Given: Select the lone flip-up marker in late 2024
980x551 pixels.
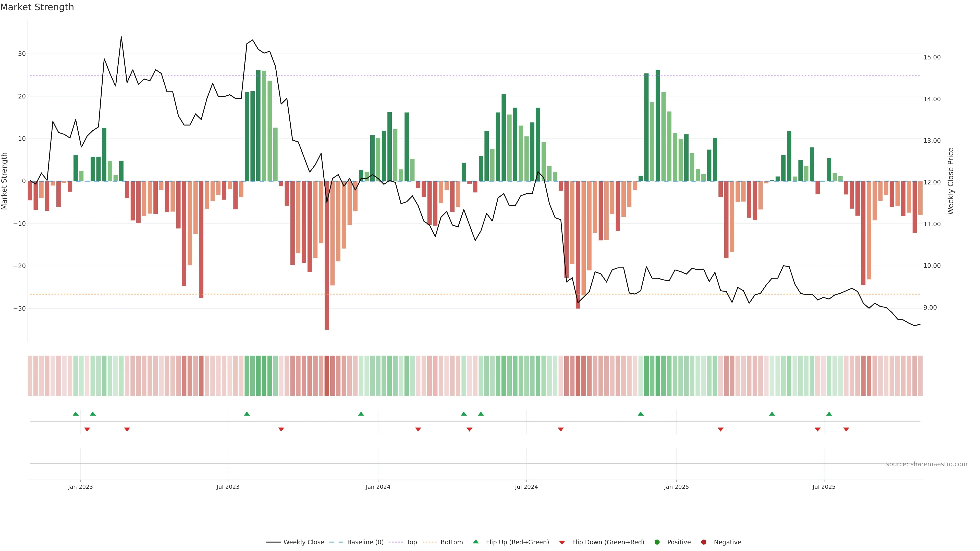Looking at the screenshot, I should [641, 414].
